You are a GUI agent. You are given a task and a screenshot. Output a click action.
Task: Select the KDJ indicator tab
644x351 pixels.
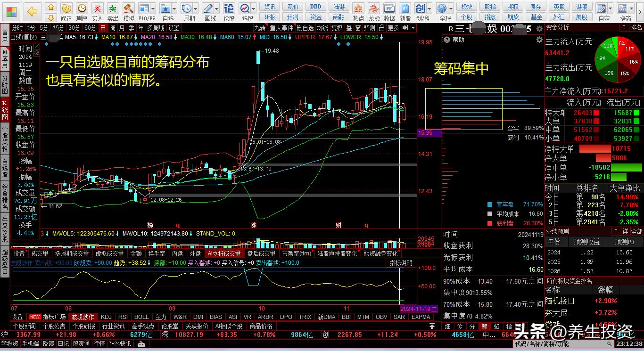[106, 317]
